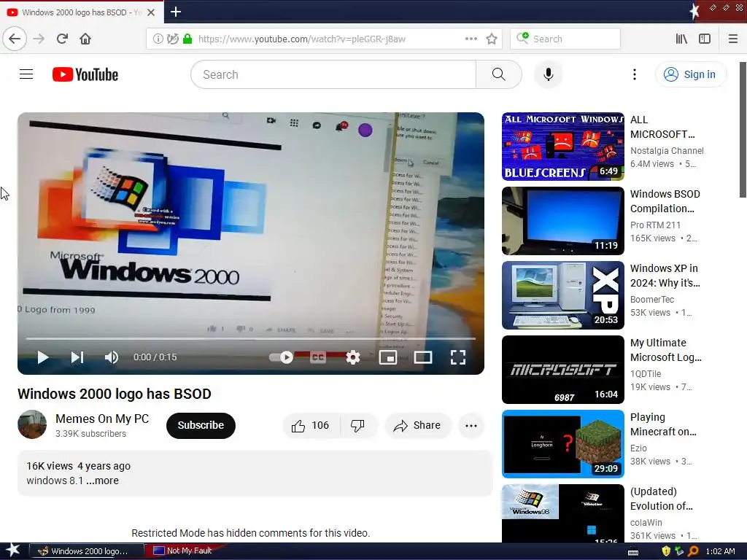Toggle closed captions CC button
Viewport: 747px width, 560px height.
318,357
